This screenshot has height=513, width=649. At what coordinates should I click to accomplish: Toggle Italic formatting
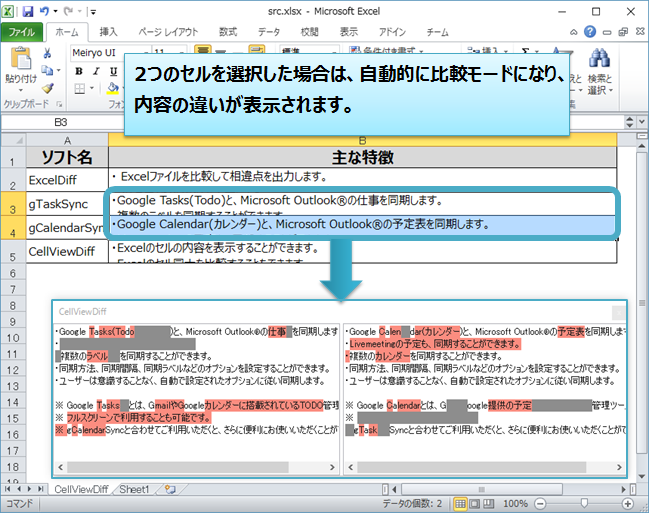coord(96,71)
